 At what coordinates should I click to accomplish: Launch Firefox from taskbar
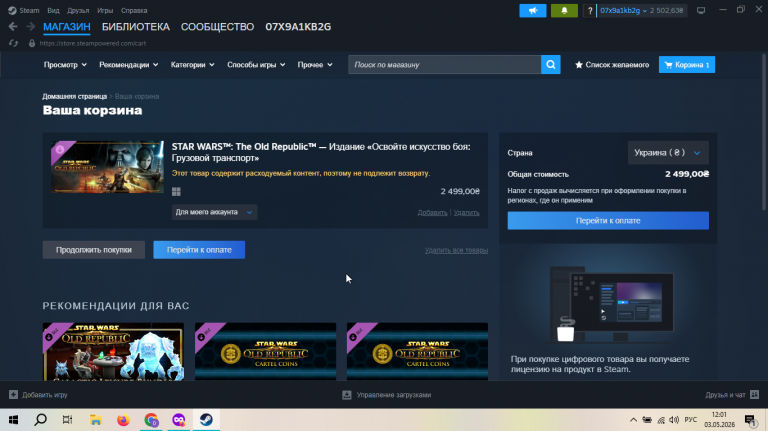point(123,420)
